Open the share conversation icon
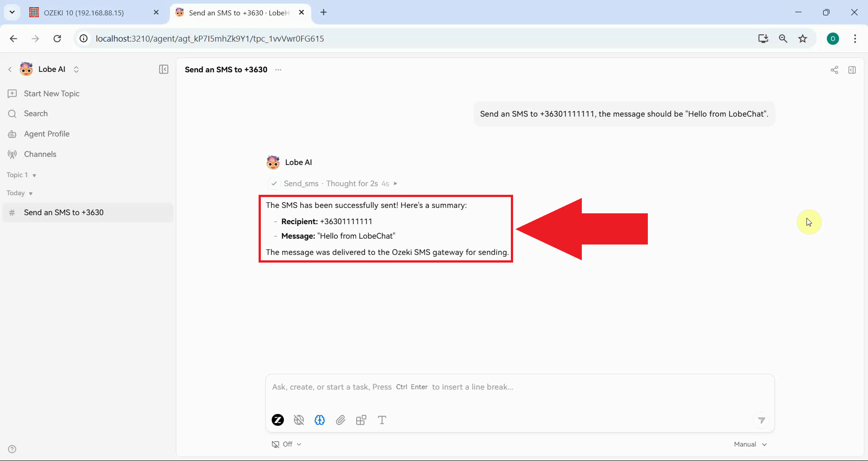The image size is (868, 461). (834, 70)
